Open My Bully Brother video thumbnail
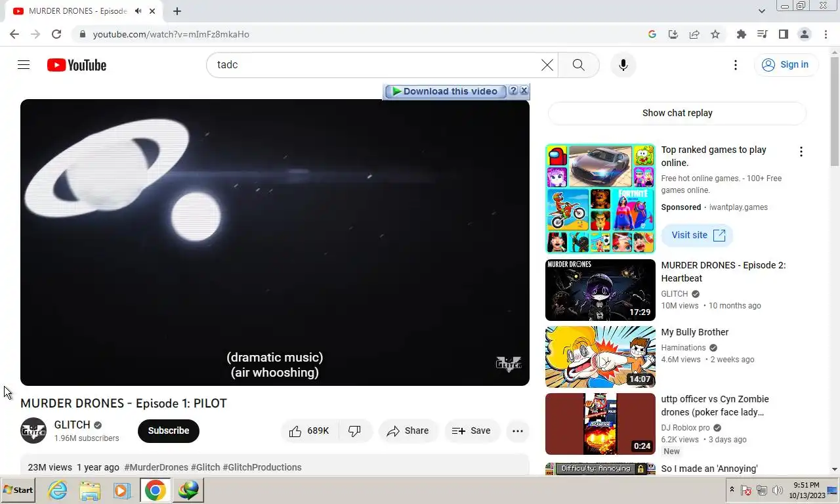 (x=600, y=357)
